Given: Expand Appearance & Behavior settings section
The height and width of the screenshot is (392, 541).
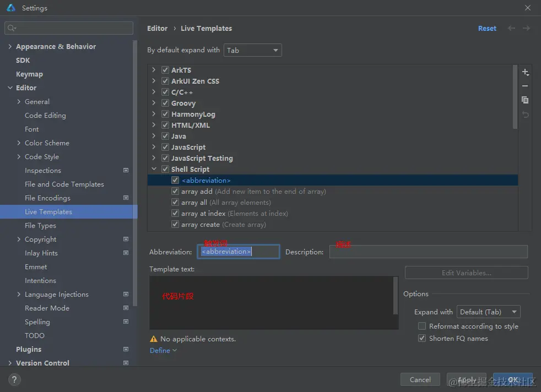Looking at the screenshot, I should [x=10, y=47].
